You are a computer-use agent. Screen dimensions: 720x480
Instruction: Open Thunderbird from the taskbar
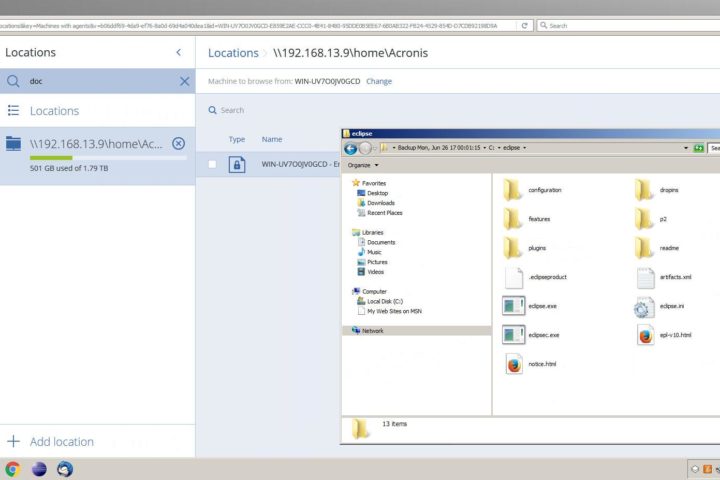click(x=65, y=469)
